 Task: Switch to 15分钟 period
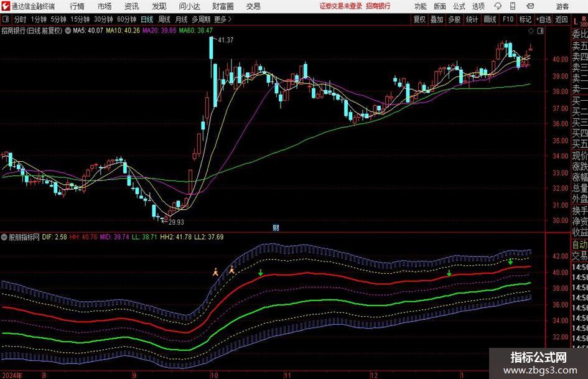(x=80, y=19)
